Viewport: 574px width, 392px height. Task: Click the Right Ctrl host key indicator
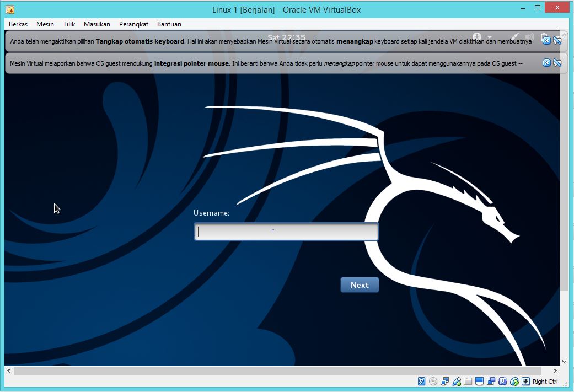click(544, 382)
